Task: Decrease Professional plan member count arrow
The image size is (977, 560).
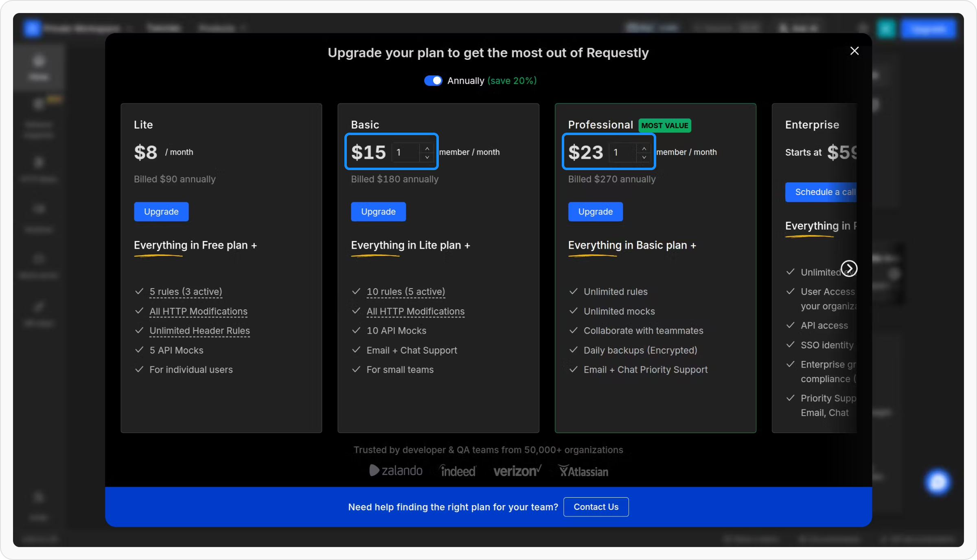Action: tap(644, 157)
